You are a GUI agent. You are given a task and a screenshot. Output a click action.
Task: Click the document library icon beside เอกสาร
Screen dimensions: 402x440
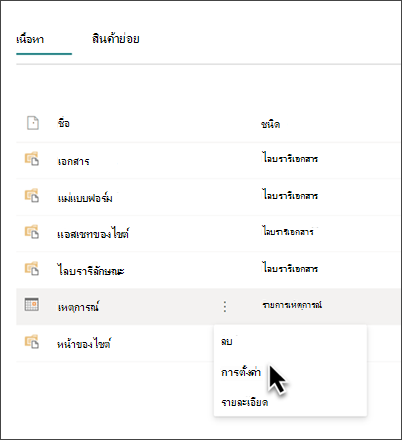tap(32, 159)
